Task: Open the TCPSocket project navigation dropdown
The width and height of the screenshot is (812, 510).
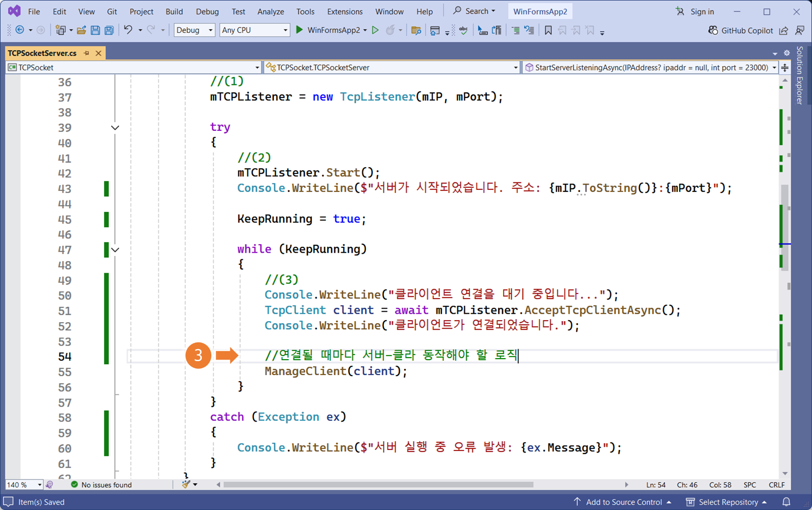Action: pos(133,67)
